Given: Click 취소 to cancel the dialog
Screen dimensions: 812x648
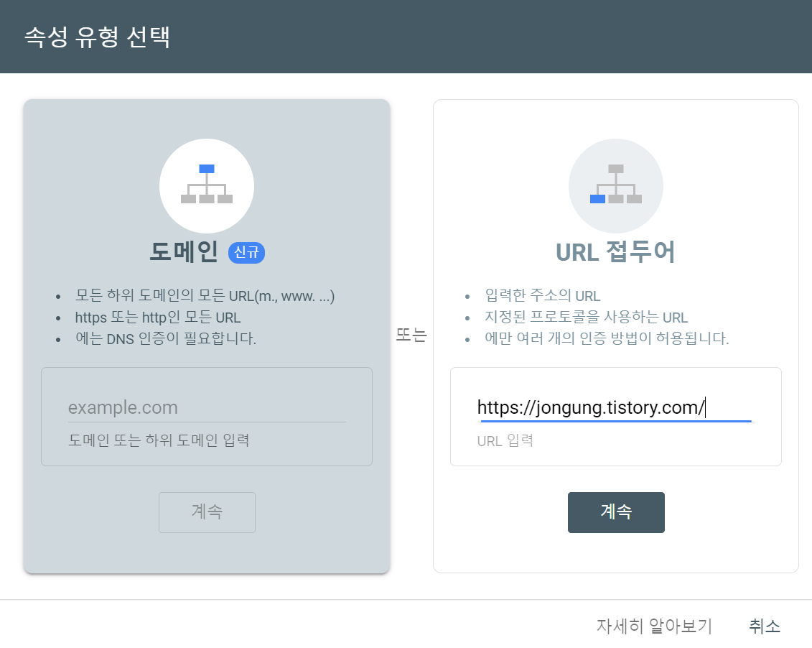Looking at the screenshot, I should tap(765, 626).
